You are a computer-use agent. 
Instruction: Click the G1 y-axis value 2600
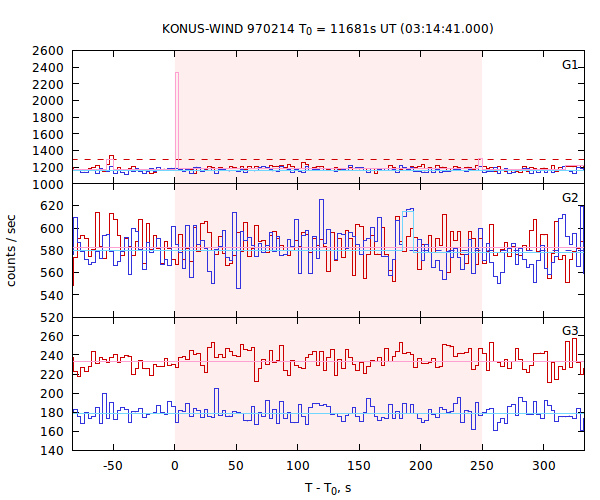pyautogui.click(x=48, y=50)
